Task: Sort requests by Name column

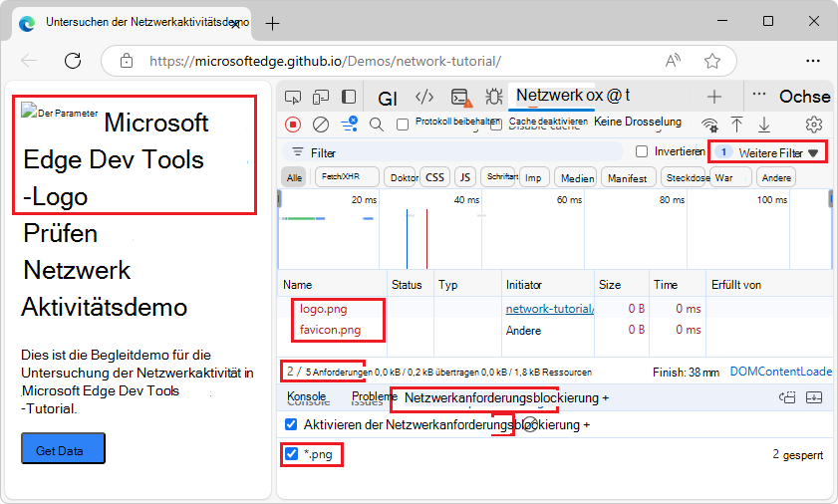Action: coord(332,284)
